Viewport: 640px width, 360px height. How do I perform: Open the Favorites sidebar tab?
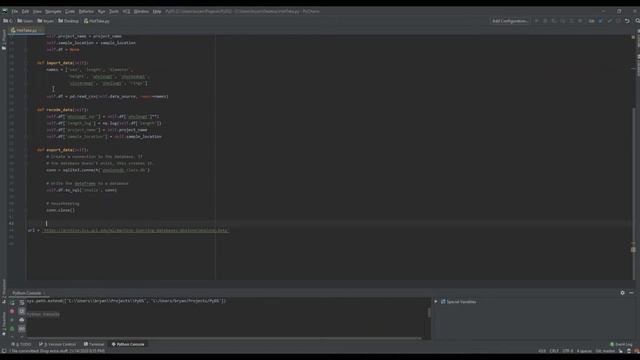4,323
